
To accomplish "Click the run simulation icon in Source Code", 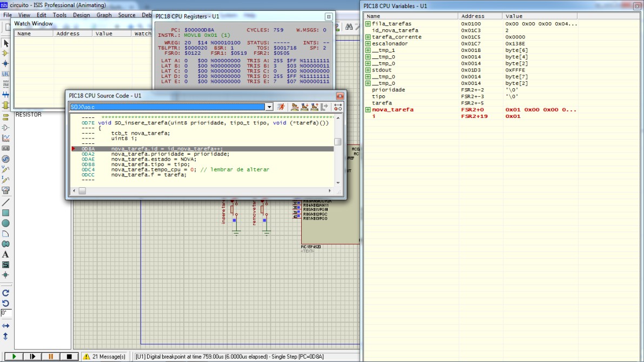I will pyautogui.click(x=281, y=107).
